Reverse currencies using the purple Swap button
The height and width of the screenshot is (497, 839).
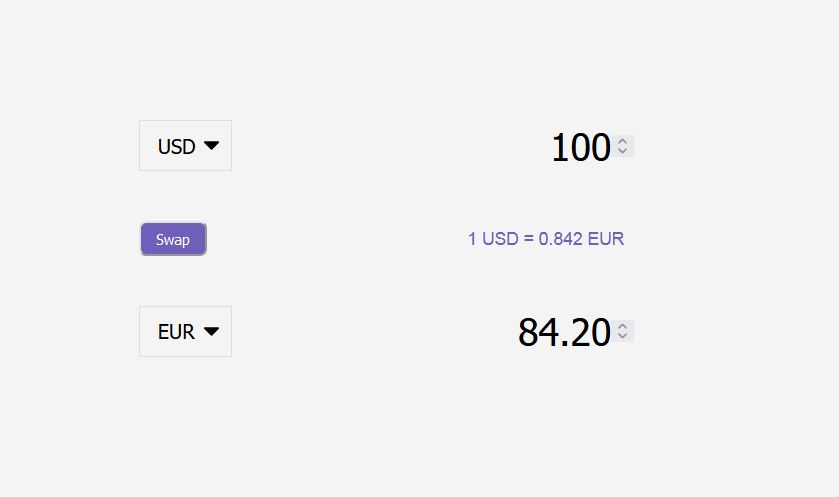pyautogui.click(x=173, y=239)
